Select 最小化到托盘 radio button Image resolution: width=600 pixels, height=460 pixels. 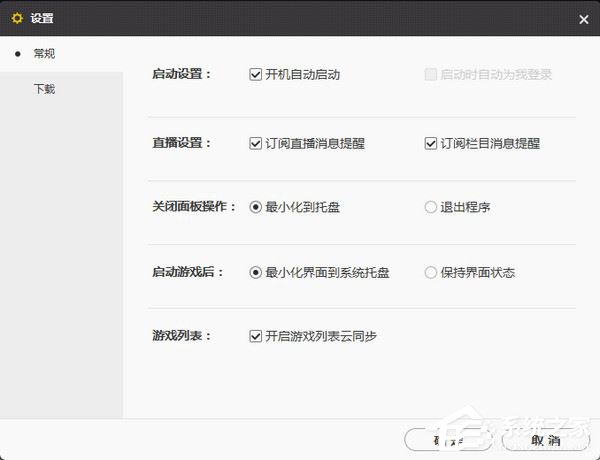[255, 207]
